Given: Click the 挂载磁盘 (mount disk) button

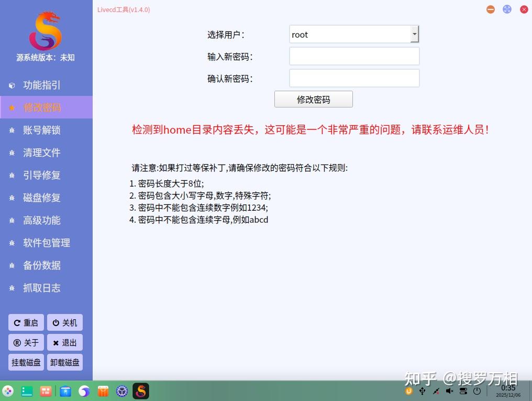Looking at the screenshot, I should 26,362.
